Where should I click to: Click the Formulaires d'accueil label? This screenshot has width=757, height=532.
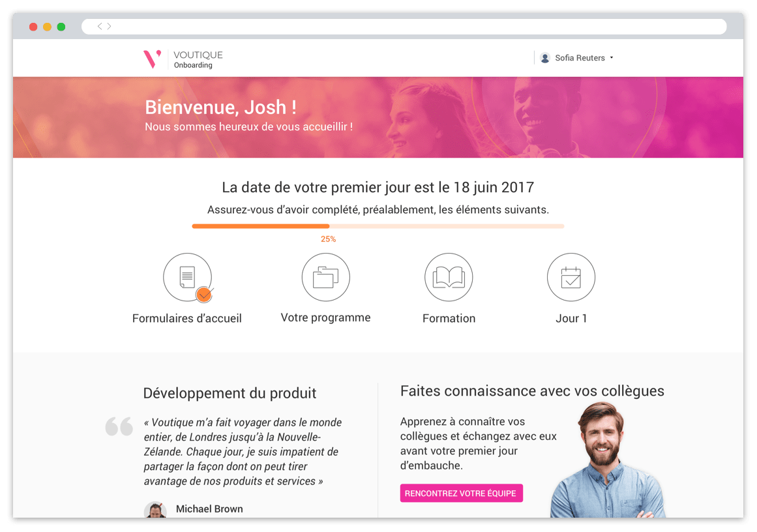[x=187, y=319]
